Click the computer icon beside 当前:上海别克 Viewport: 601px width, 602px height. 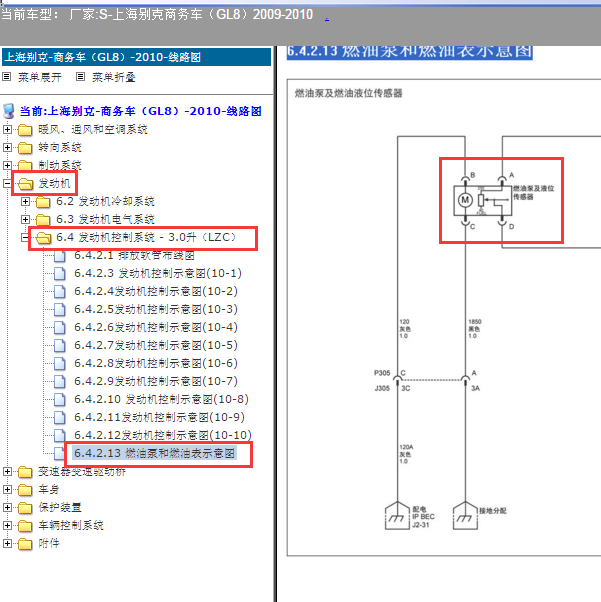(x=9, y=111)
